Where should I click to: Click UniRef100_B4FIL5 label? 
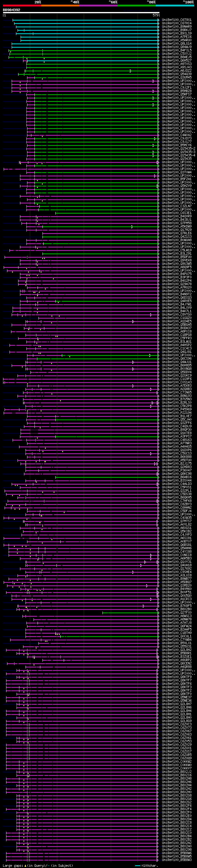(x=176, y=50)
